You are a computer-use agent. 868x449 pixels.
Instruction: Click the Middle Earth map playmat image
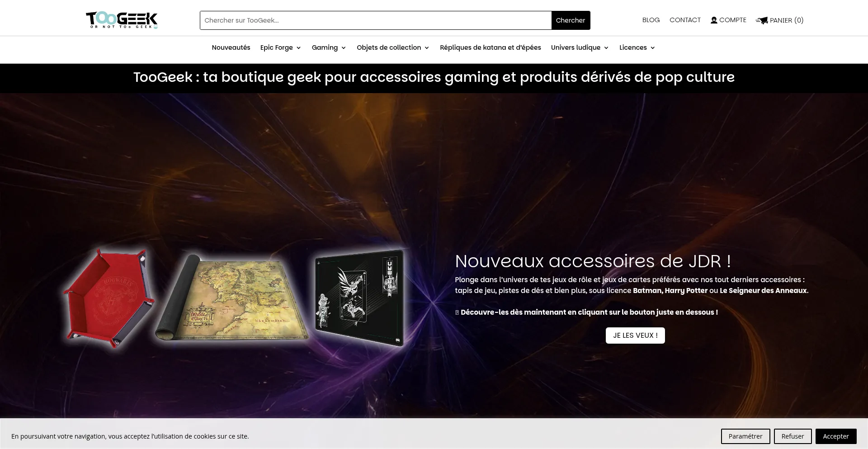pos(231,298)
